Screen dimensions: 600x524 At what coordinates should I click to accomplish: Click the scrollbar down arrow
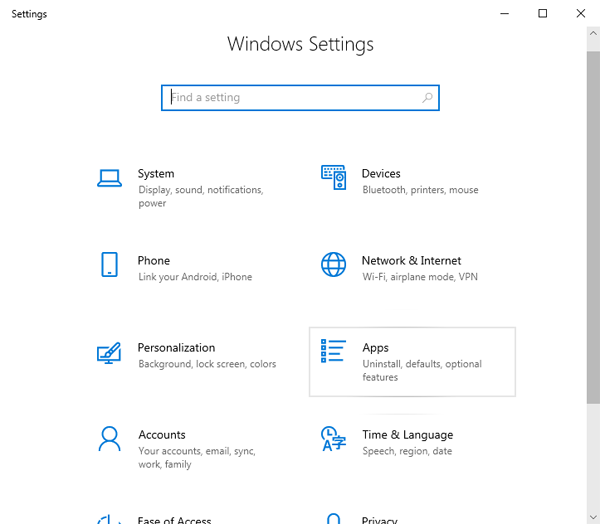593,517
